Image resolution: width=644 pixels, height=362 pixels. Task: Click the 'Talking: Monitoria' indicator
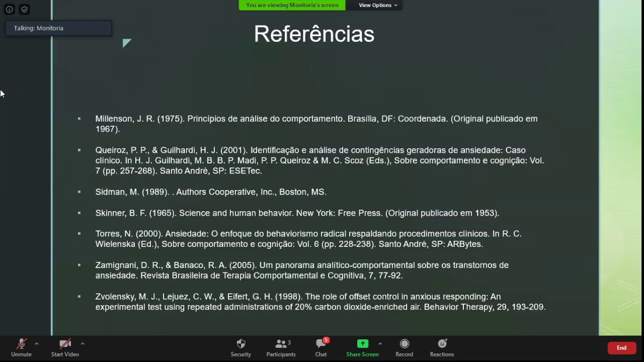[59, 28]
